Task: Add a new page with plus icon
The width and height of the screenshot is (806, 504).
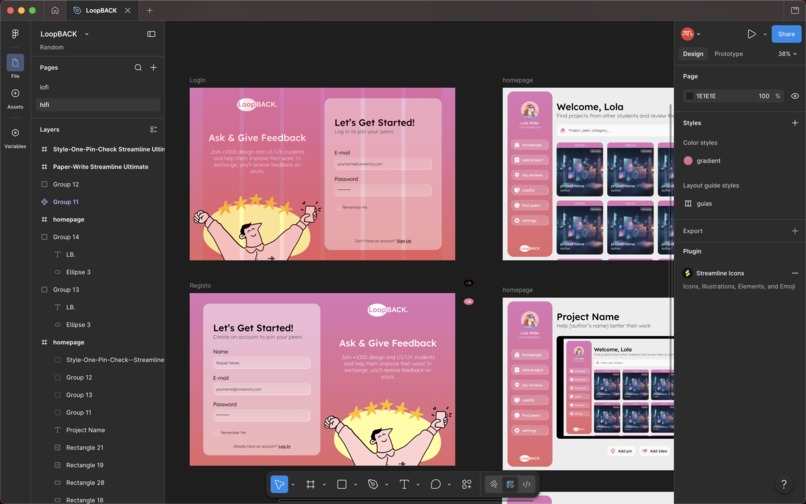Action: [x=153, y=67]
